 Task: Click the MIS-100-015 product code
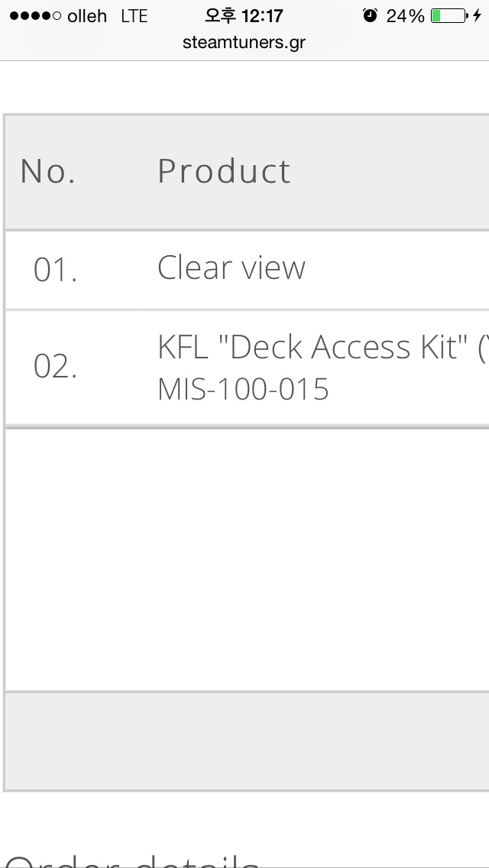pyautogui.click(x=243, y=389)
